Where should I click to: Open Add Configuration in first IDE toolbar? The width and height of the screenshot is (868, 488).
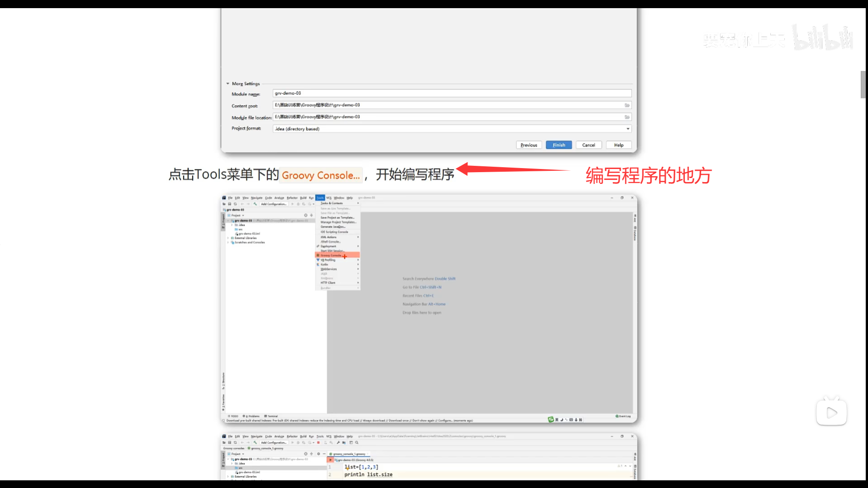(274, 204)
